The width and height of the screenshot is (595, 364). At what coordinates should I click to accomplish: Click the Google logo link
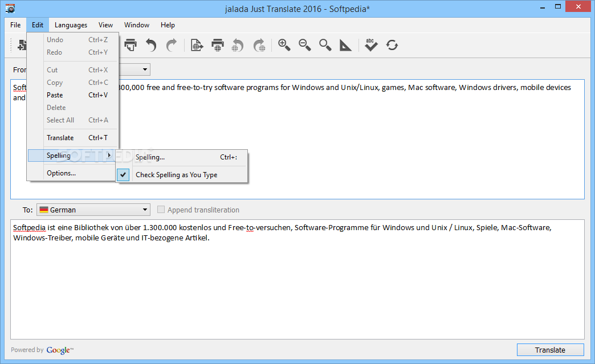[x=60, y=350]
